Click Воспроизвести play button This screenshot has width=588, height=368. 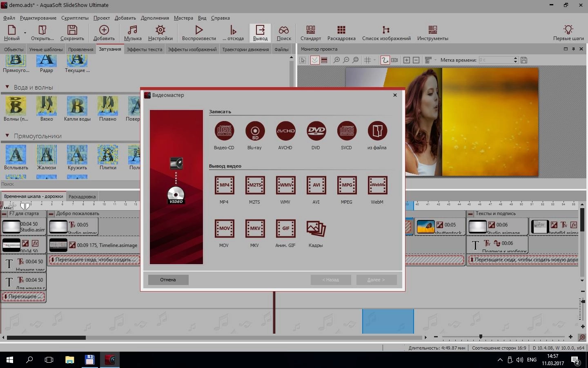click(x=199, y=33)
